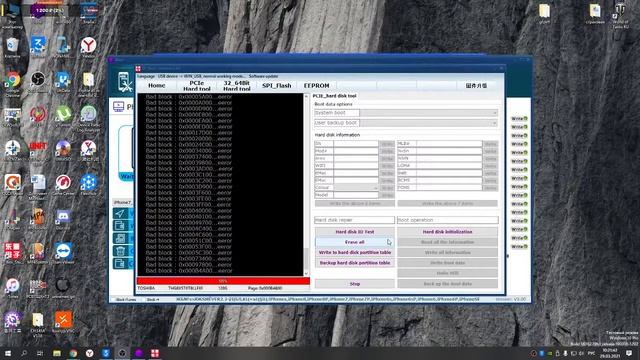Switch to OBS in the taskbar
The image size is (640, 360).
click(x=122, y=353)
